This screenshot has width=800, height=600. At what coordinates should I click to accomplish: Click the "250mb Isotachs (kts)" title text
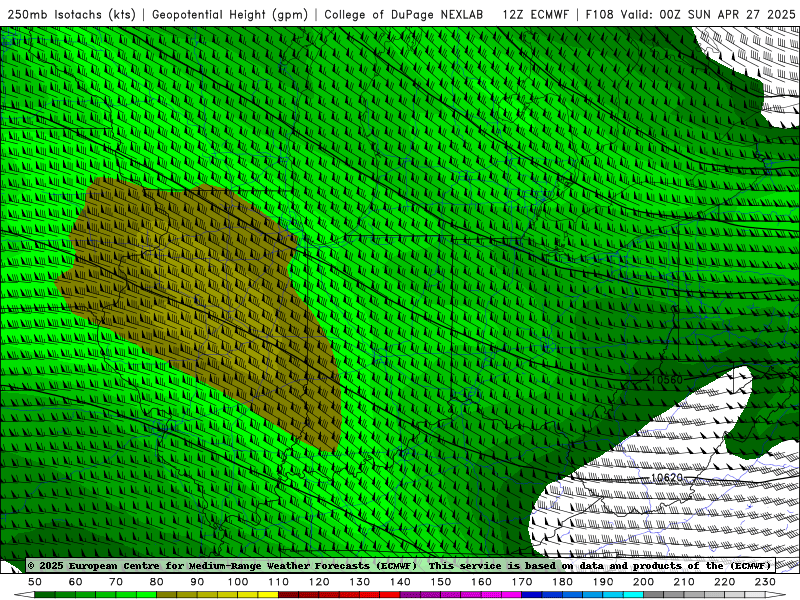(72, 14)
